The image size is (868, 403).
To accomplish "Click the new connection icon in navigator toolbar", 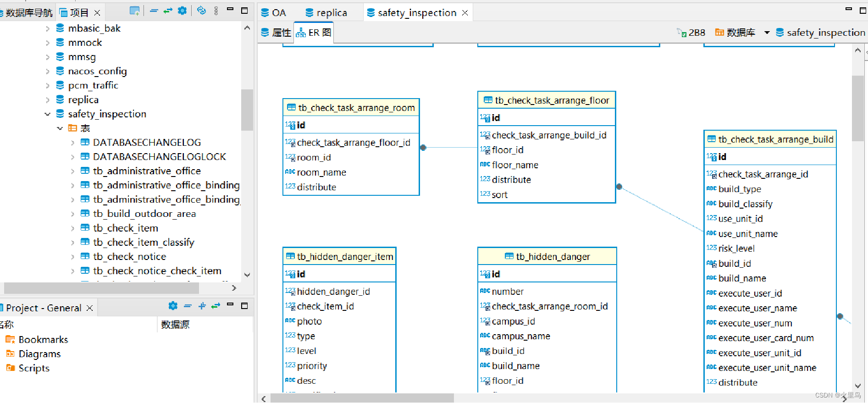I will (134, 11).
